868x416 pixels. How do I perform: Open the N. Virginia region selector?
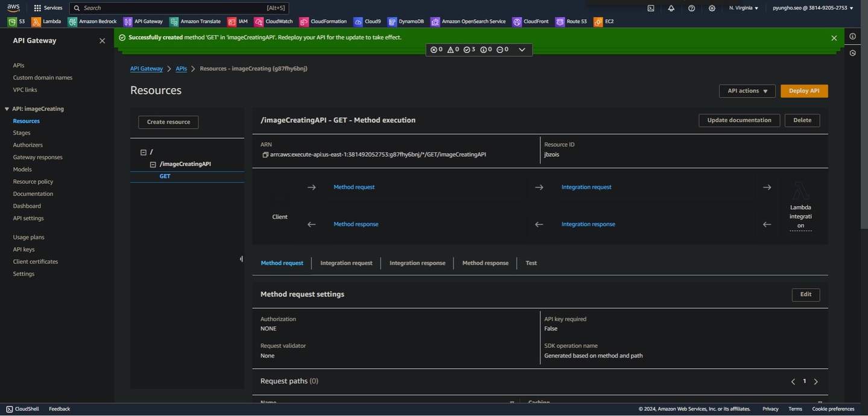pos(744,8)
